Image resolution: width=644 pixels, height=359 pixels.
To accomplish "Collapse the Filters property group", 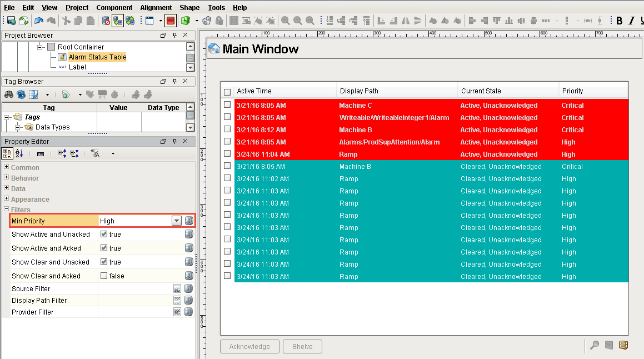I will [x=7, y=210].
